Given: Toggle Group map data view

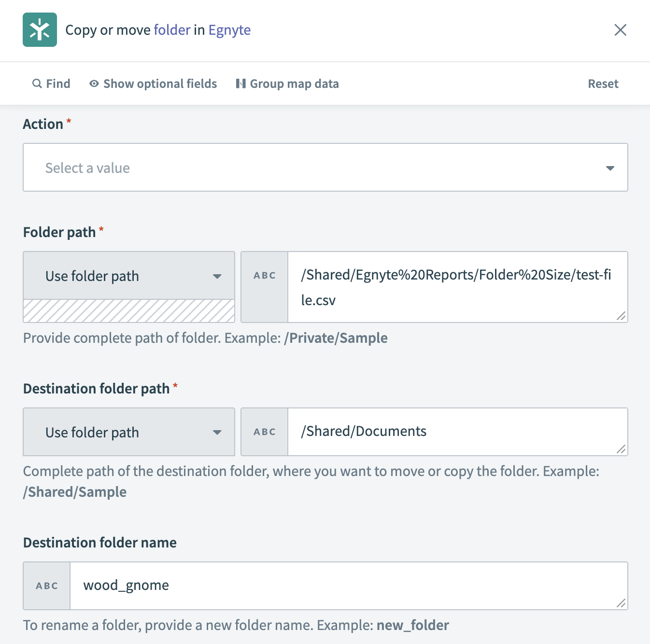Looking at the screenshot, I should pos(294,84).
